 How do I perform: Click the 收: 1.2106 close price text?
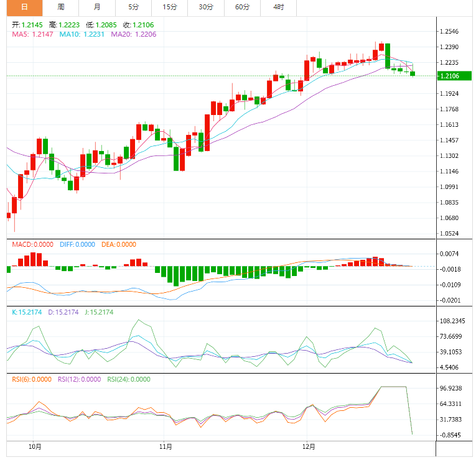[138, 25]
